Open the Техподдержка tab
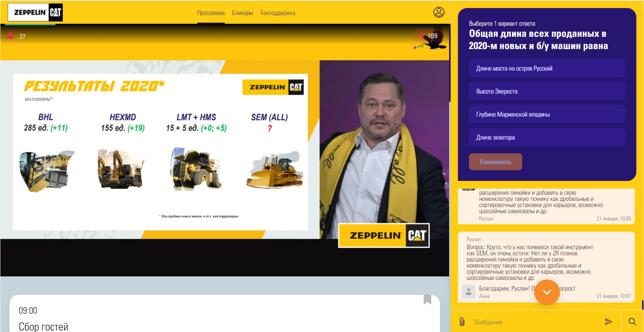The width and height of the screenshot is (644, 332). pyautogui.click(x=278, y=13)
